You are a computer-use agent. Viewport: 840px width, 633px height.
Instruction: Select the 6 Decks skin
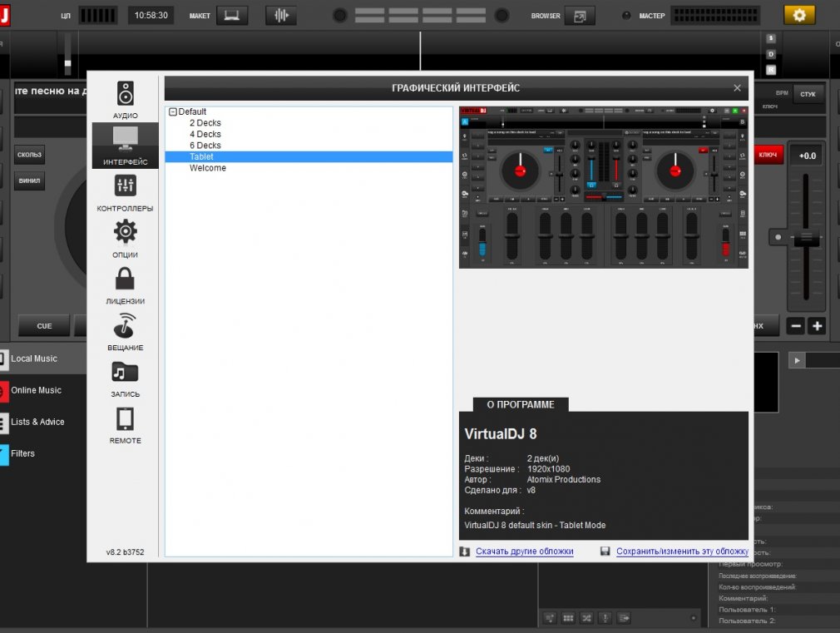(x=205, y=146)
